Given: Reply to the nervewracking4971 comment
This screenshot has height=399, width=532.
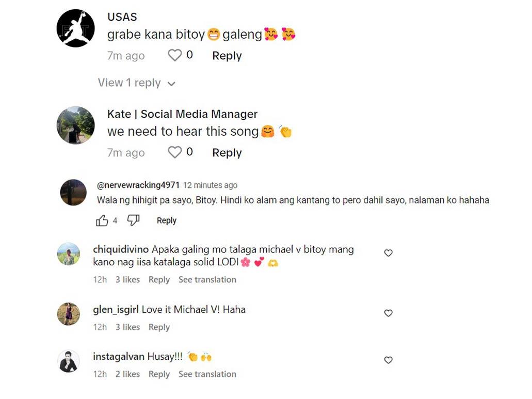Looking at the screenshot, I should pyautogui.click(x=166, y=221).
